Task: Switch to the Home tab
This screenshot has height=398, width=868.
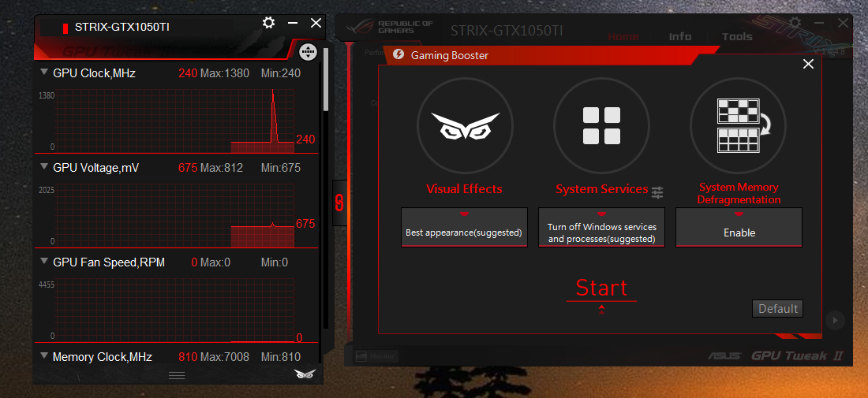Action: point(623,36)
